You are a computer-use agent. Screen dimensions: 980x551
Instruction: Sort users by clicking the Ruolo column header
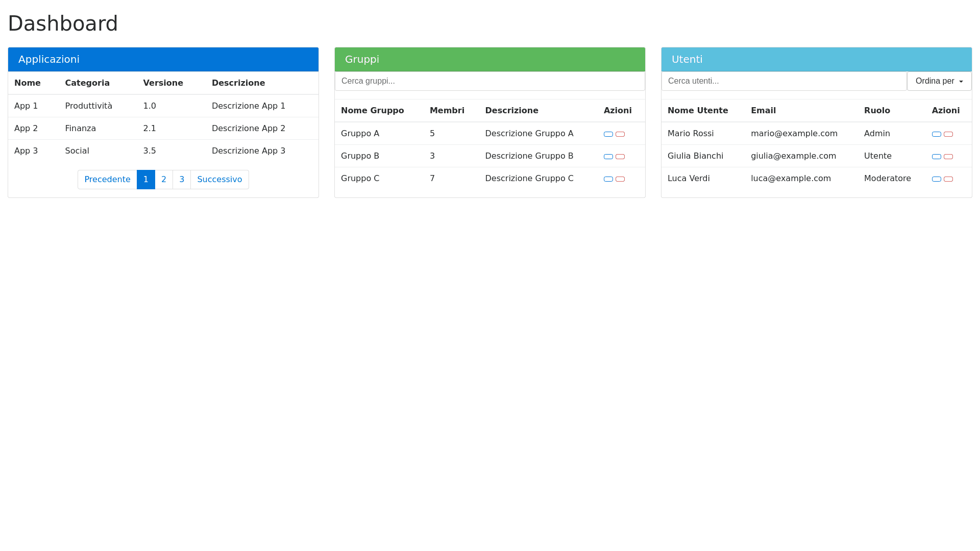(877, 110)
